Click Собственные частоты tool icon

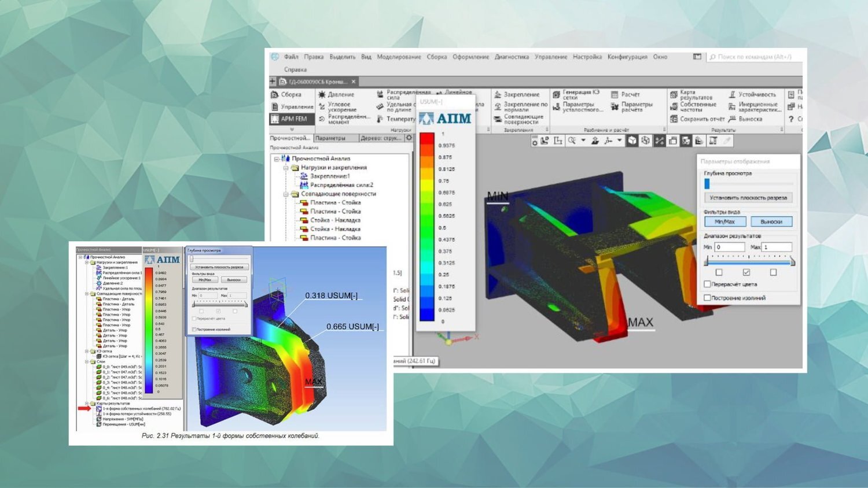674,106
